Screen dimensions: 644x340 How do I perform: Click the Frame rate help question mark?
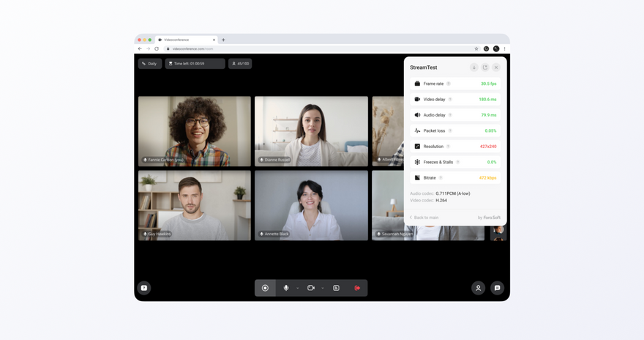tap(449, 84)
